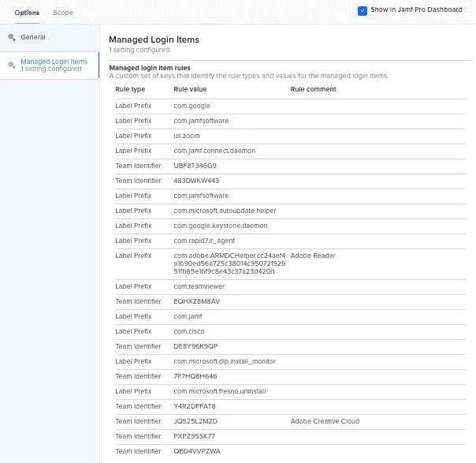476x463 pixels.
Task: Select team identifier QED4VVPZWA
Action: (197, 451)
